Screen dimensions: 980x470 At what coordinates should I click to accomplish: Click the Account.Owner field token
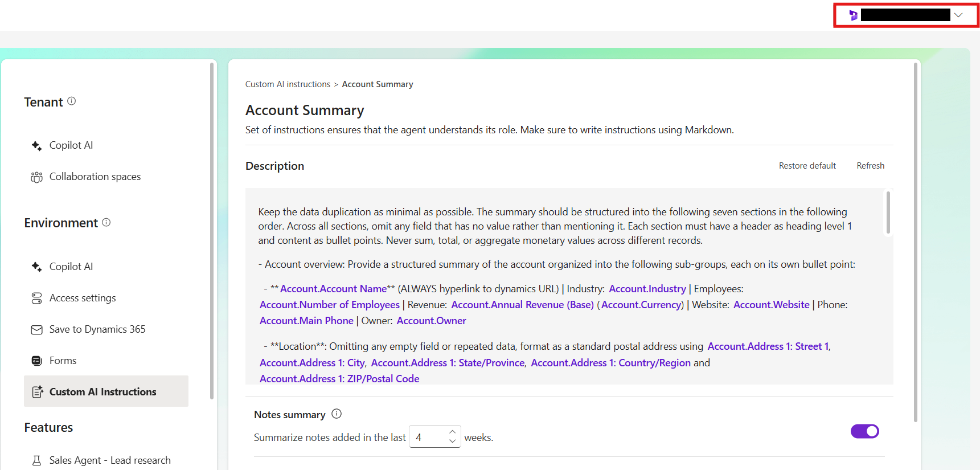(x=431, y=321)
